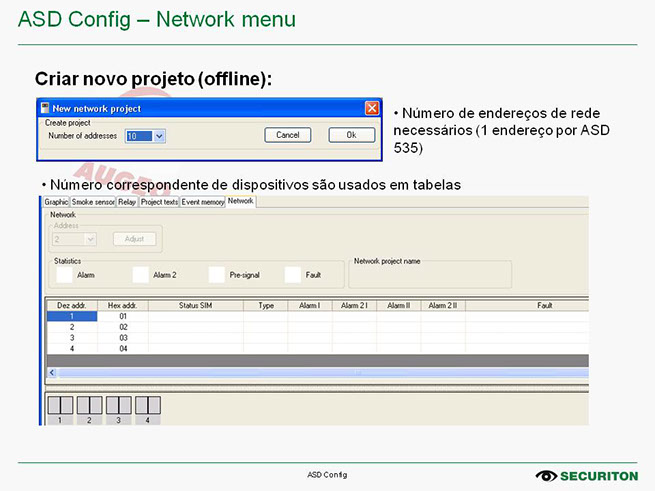Click the Pre-signal statistics indicator box
Viewport: 655px width, 491px height.
(x=217, y=273)
